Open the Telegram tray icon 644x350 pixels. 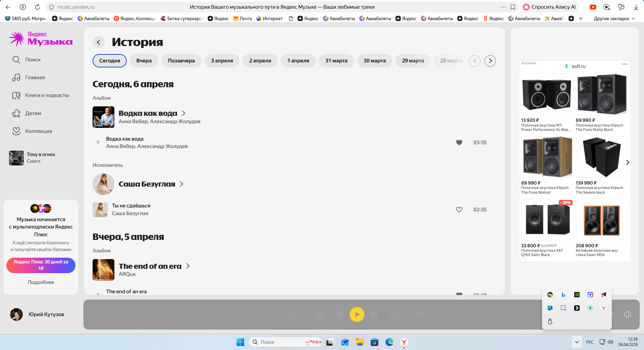coord(604,295)
